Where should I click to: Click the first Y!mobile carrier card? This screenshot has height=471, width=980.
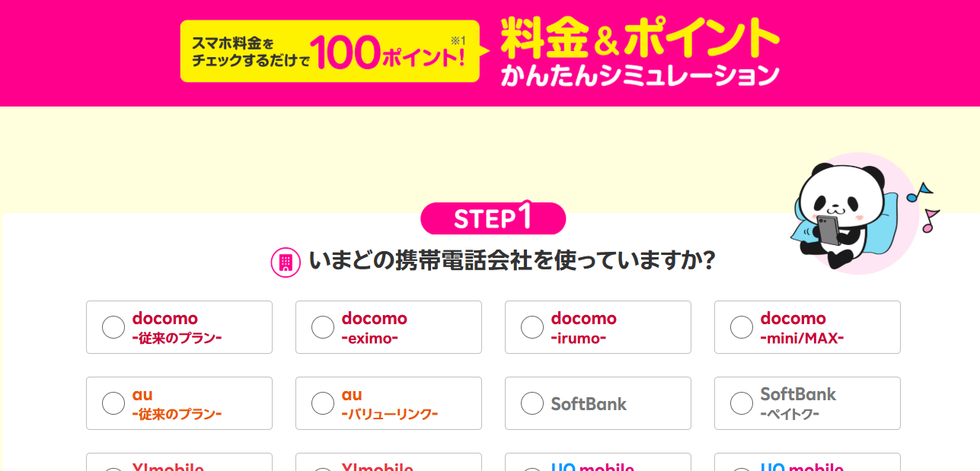point(179,463)
